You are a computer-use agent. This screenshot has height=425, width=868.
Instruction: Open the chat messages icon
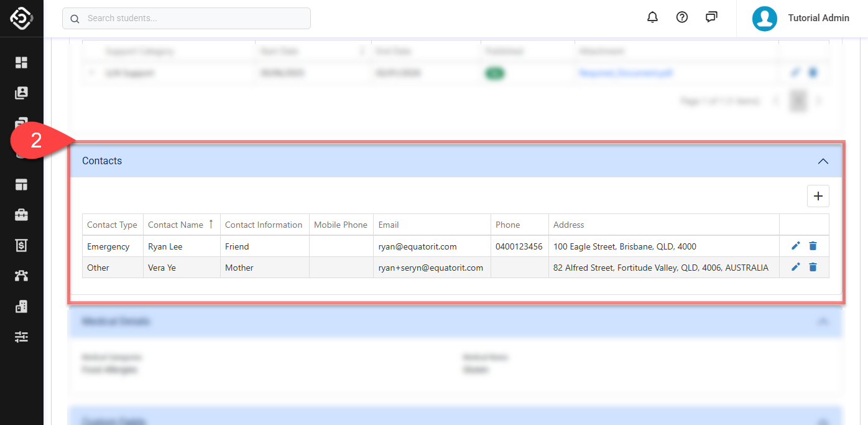[712, 17]
